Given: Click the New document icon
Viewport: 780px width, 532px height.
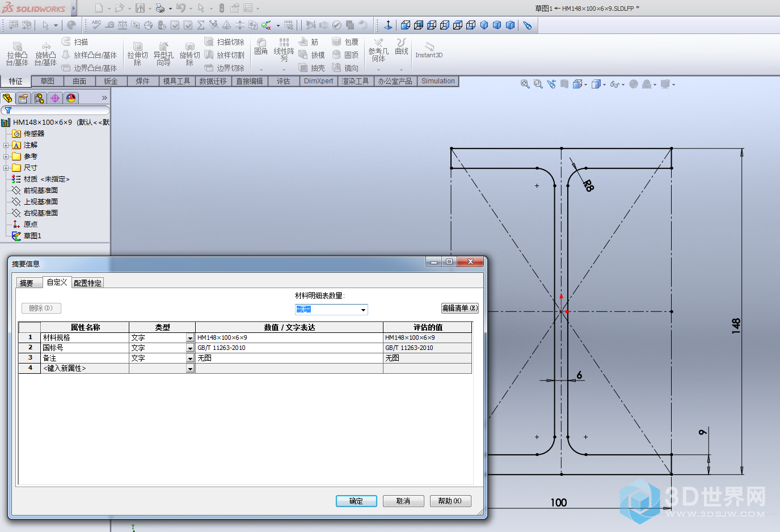Looking at the screenshot, I should point(99,8).
